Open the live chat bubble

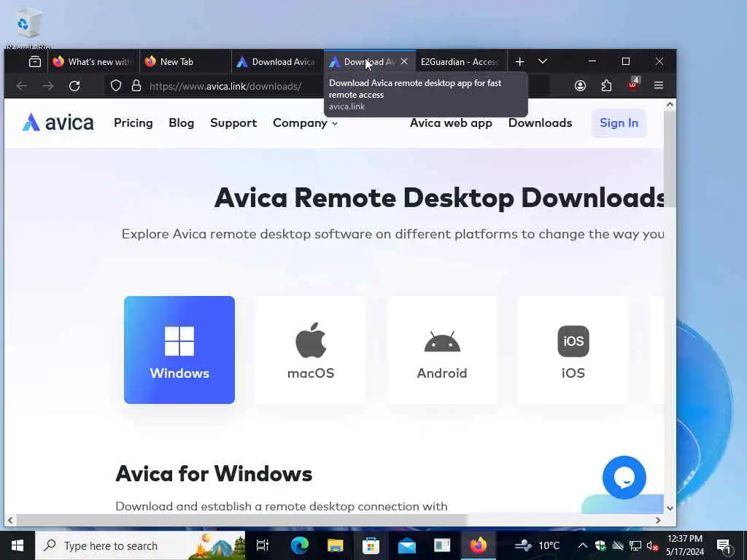[624, 478]
